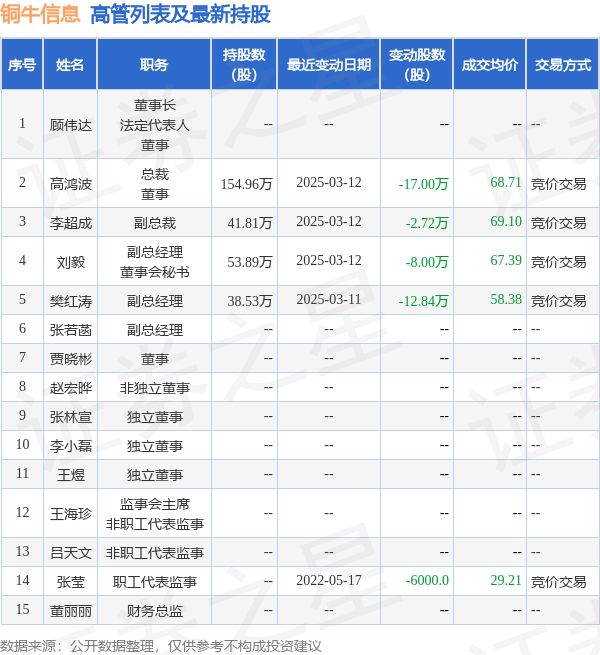Select the name 吕天文
600x655 pixels.
71,553
